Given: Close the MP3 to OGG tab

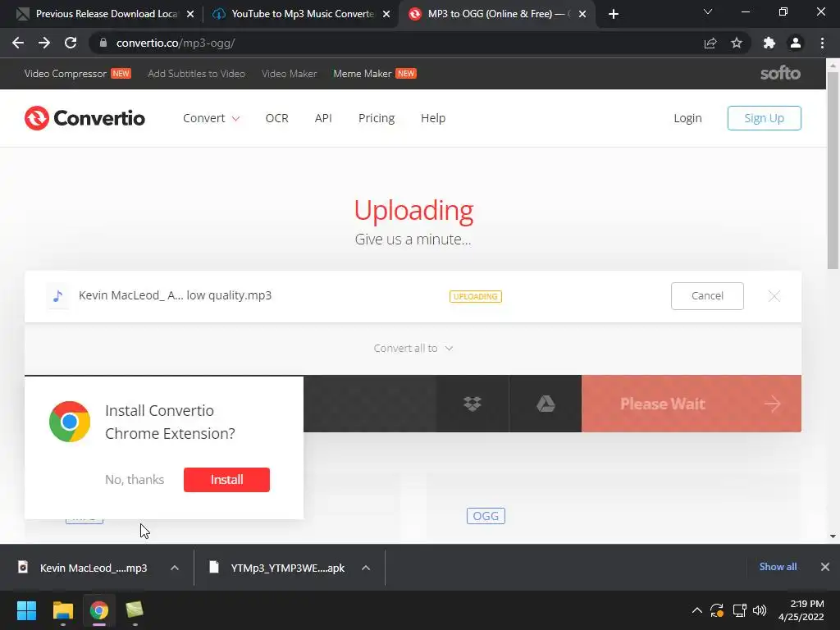Looking at the screenshot, I should (x=582, y=14).
